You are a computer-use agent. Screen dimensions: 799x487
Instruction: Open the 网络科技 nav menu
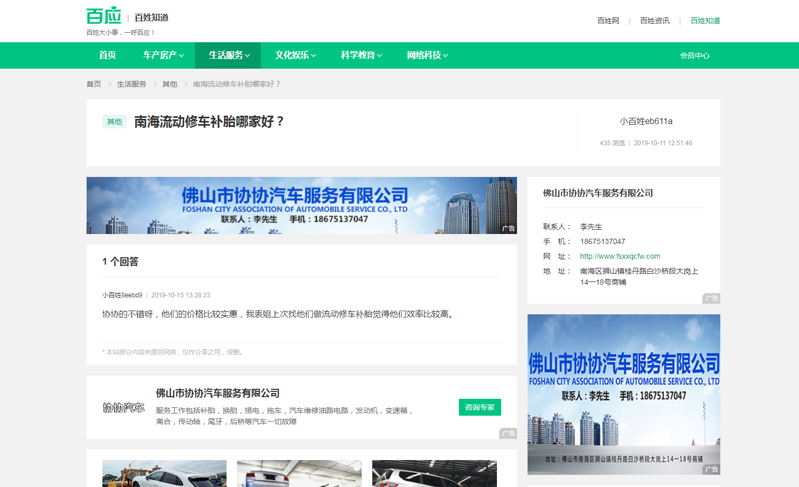coord(423,55)
